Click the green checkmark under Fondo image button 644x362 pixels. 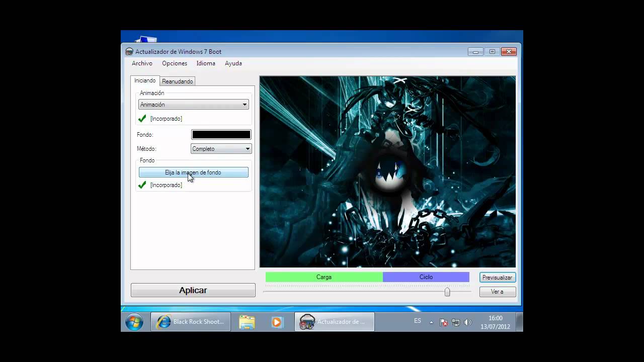(x=142, y=185)
